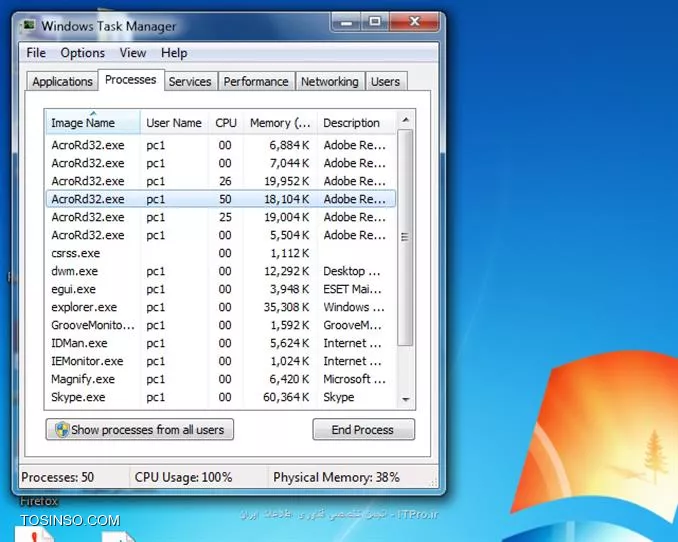Click Processes: 50 in the status bar
The image size is (678, 542).
click(x=58, y=477)
